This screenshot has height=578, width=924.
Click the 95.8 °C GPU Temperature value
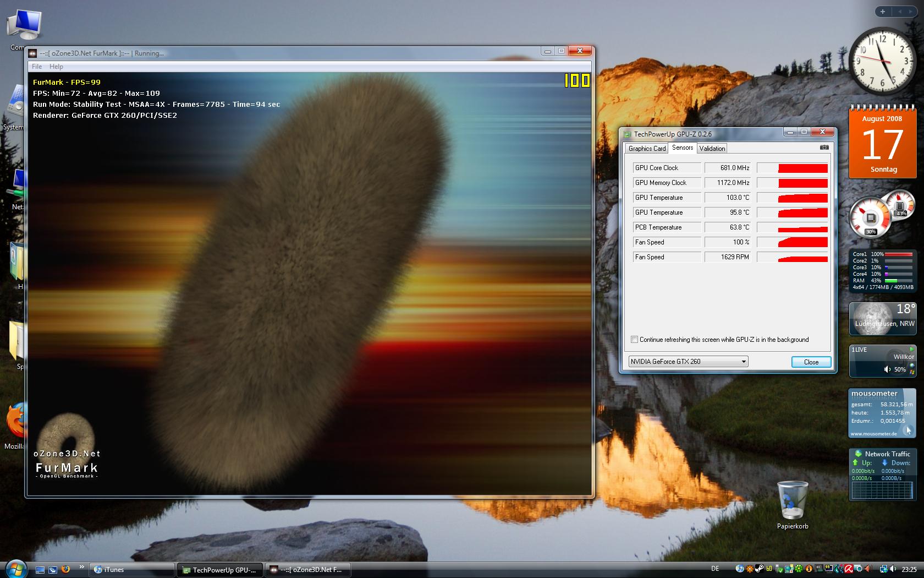[x=728, y=212]
